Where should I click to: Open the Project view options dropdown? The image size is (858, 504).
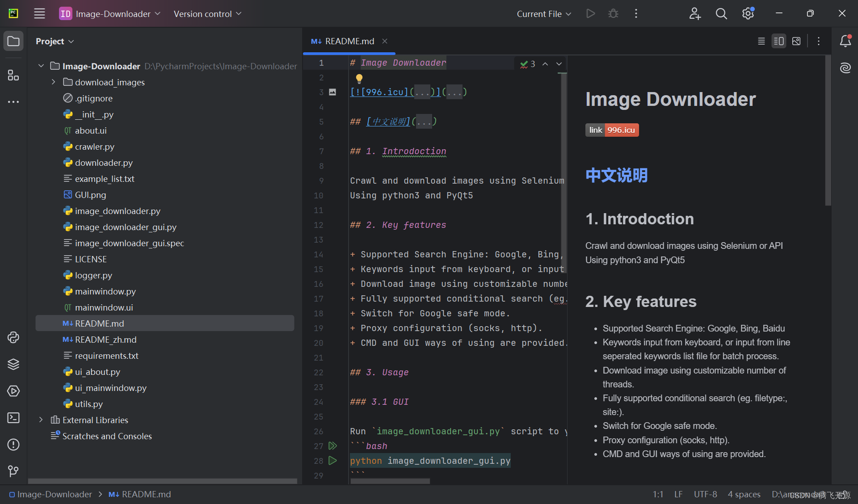pyautogui.click(x=55, y=41)
